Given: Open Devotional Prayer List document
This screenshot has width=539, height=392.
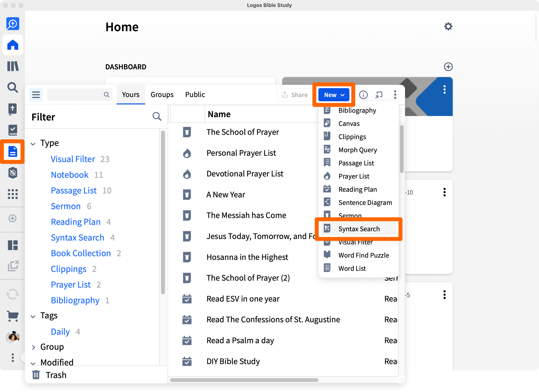Looking at the screenshot, I should coord(245,174).
